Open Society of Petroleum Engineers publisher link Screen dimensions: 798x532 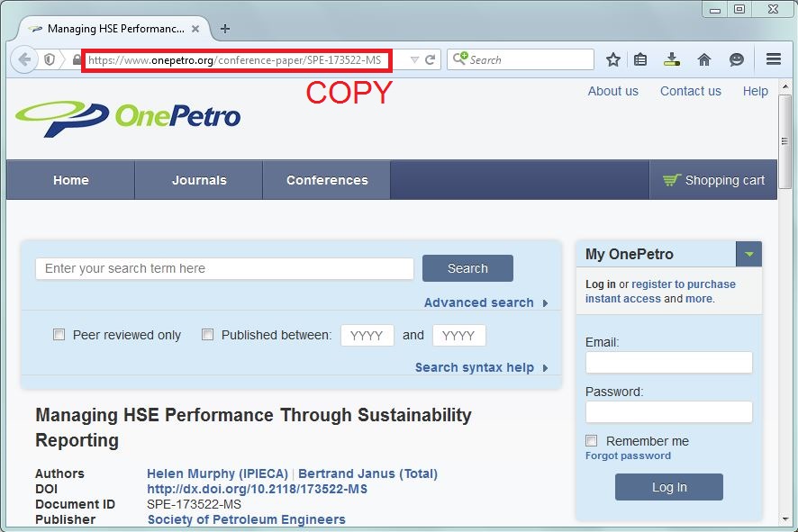[246, 519]
